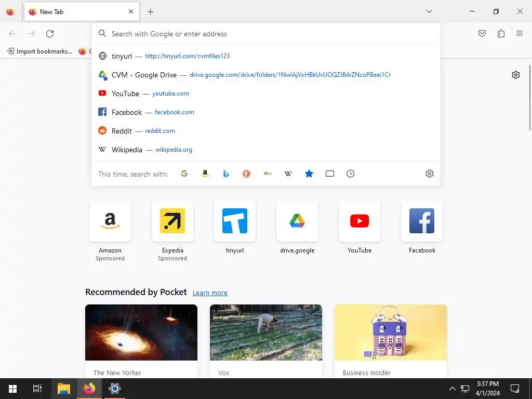This screenshot has width=532, height=399.
Task: Pick the Wikipedia wikipedia.org suggestion
Action: pos(266,149)
